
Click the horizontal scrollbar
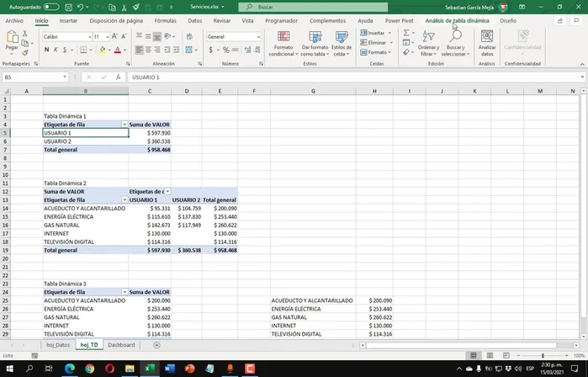click(461, 345)
